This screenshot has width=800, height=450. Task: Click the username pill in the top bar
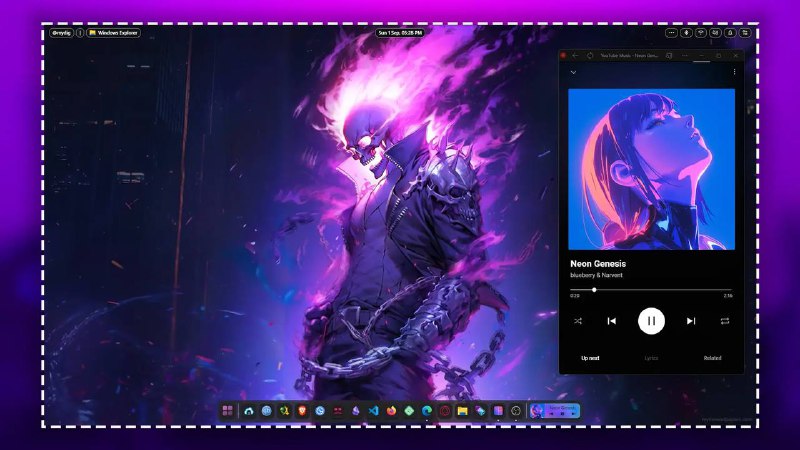pos(61,33)
